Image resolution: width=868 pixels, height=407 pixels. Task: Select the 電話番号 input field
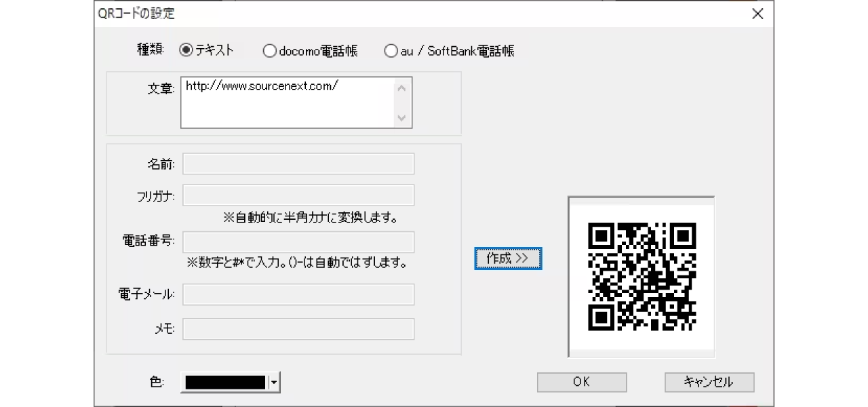pos(298,241)
